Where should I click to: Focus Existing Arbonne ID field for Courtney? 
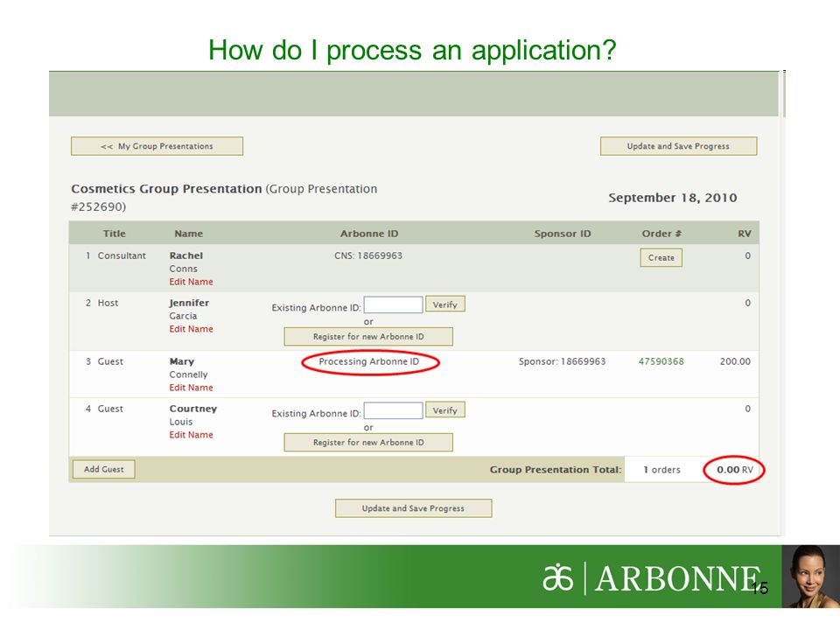tap(393, 411)
